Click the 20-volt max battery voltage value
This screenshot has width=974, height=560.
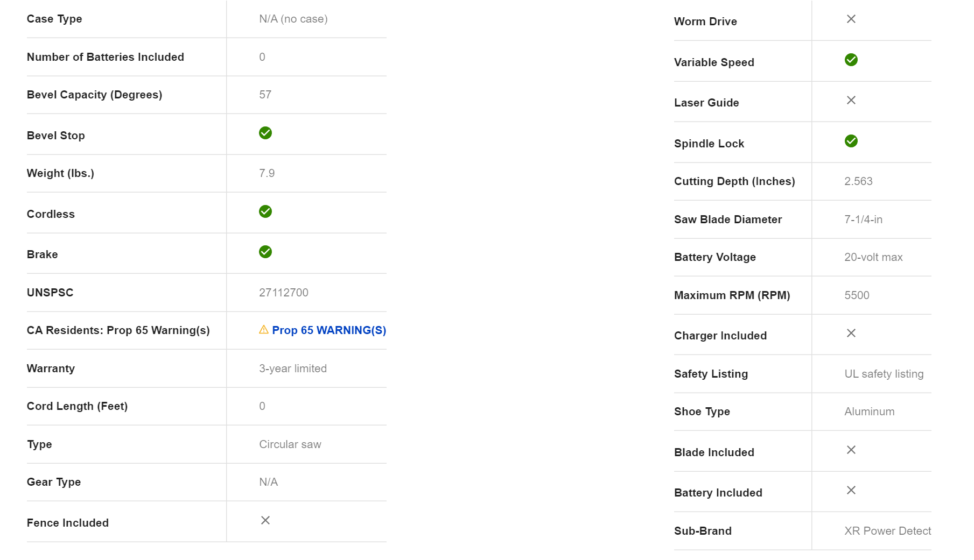click(873, 257)
